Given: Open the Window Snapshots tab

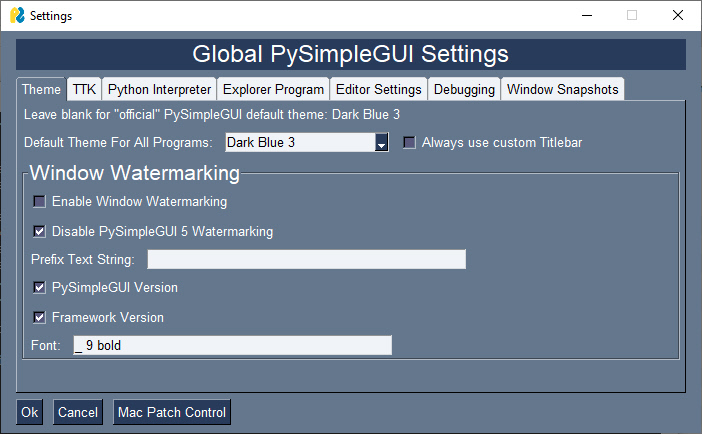Looking at the screenshot, I should pos(562,89).
